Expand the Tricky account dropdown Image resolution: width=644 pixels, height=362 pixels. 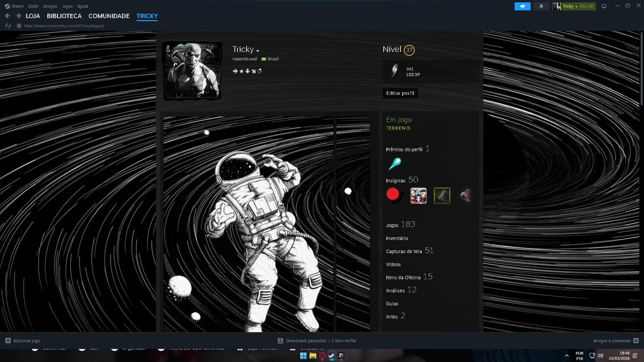(x=579, y=6)
